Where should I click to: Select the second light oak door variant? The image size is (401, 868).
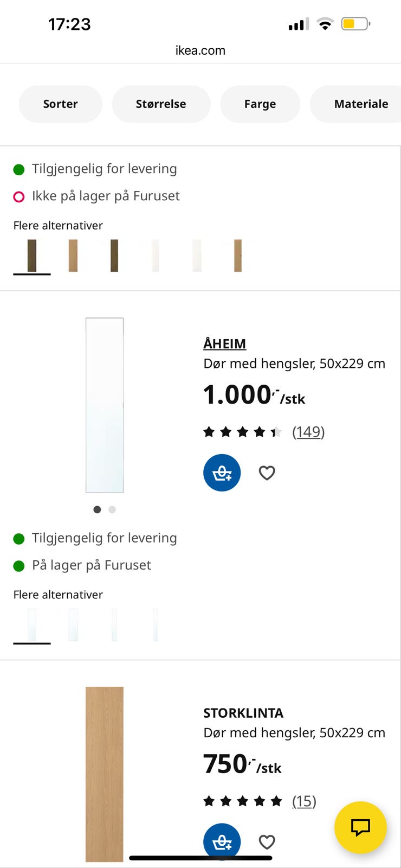click(x=73, y=256)
